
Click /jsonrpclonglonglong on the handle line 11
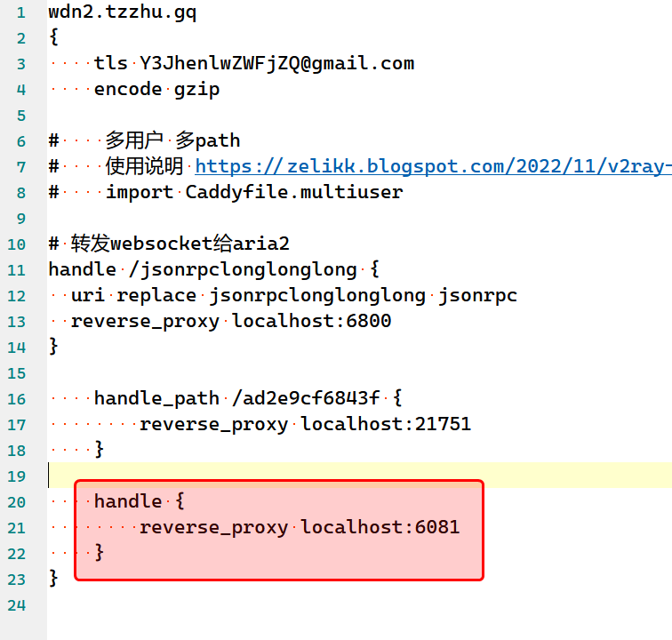click(x=243, y=269)
